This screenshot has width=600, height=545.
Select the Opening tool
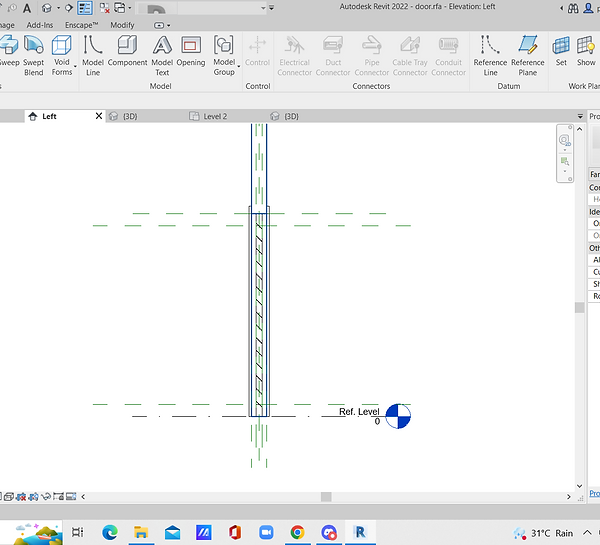click(191, 51)
